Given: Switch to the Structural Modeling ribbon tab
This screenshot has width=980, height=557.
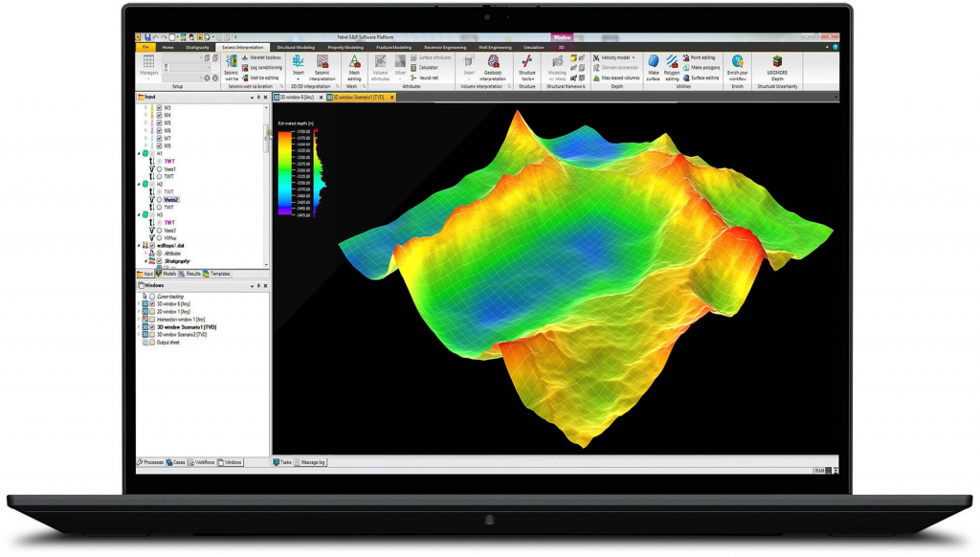Looking at the screenshot, I should 296,47.
